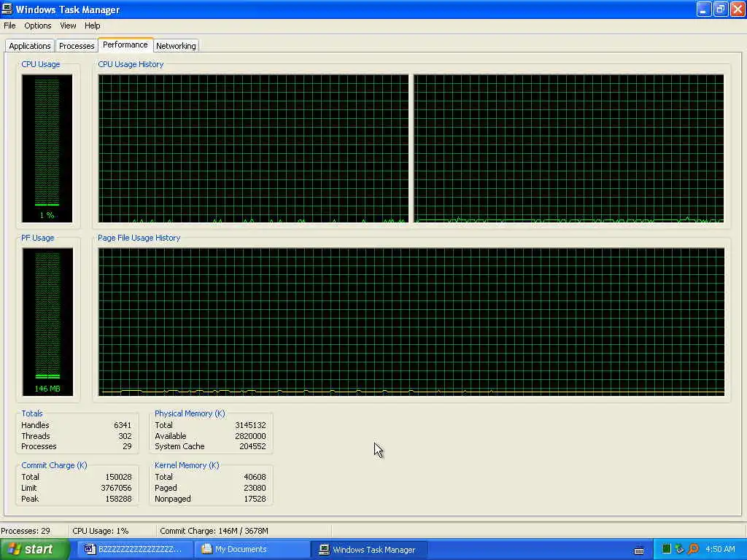Image resolution: width=747 pixels, height=560 pixels.
Task: Click the keyboard language bar icon
Action: click(639, 550)
